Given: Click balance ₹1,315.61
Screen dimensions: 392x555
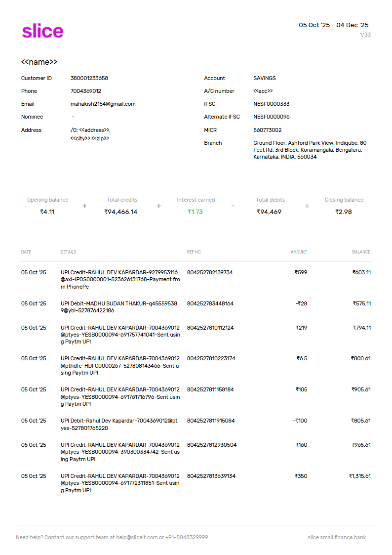Looking at the screenshot, I should pos(359,476).
